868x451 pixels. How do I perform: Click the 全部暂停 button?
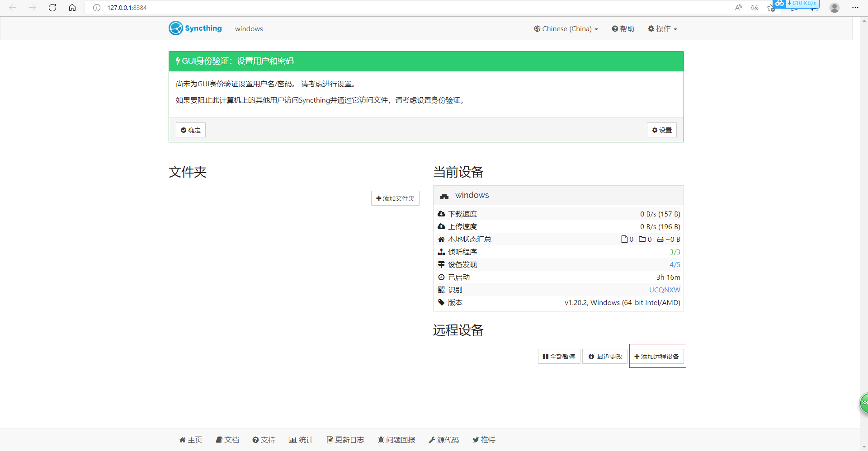559,357
